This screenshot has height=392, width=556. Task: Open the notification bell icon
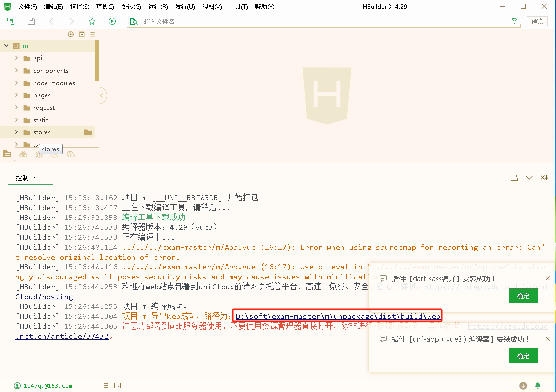tap(538, 385)
